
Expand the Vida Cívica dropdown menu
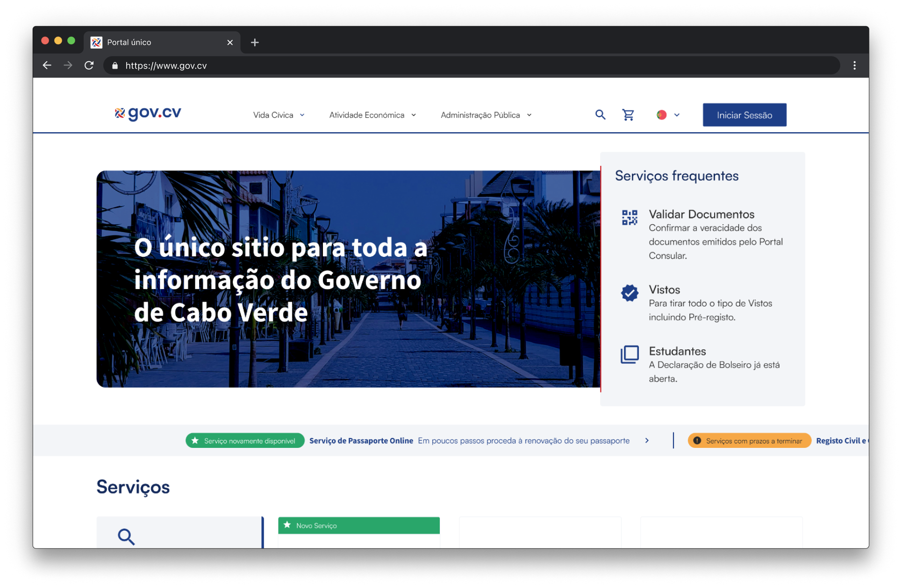click(x=279, y=115)
